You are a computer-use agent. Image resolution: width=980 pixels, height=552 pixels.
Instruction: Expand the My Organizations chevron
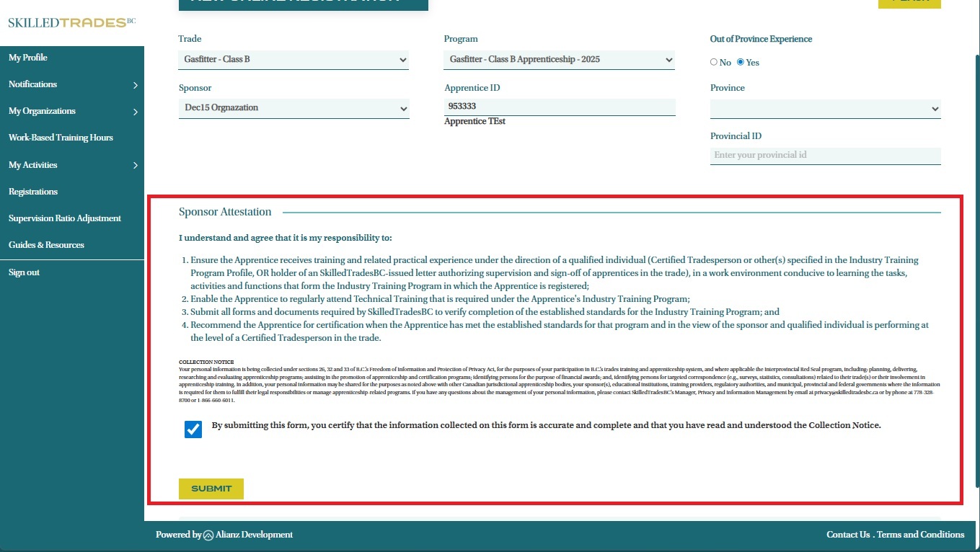tap(135, 112)
